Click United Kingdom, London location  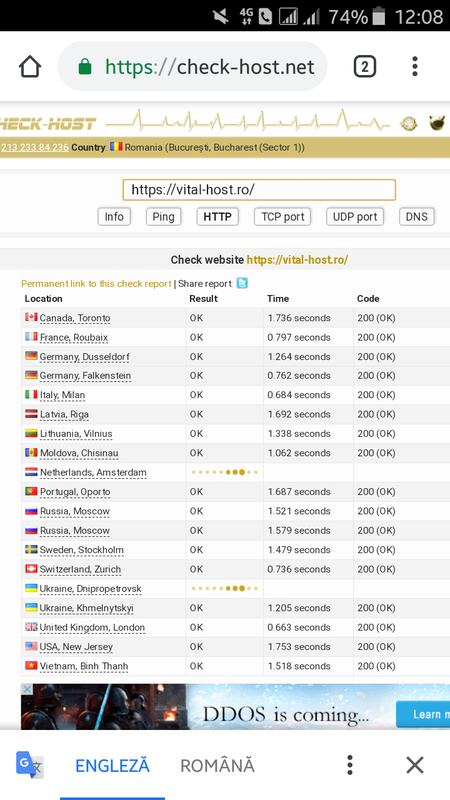click(92, 628)
